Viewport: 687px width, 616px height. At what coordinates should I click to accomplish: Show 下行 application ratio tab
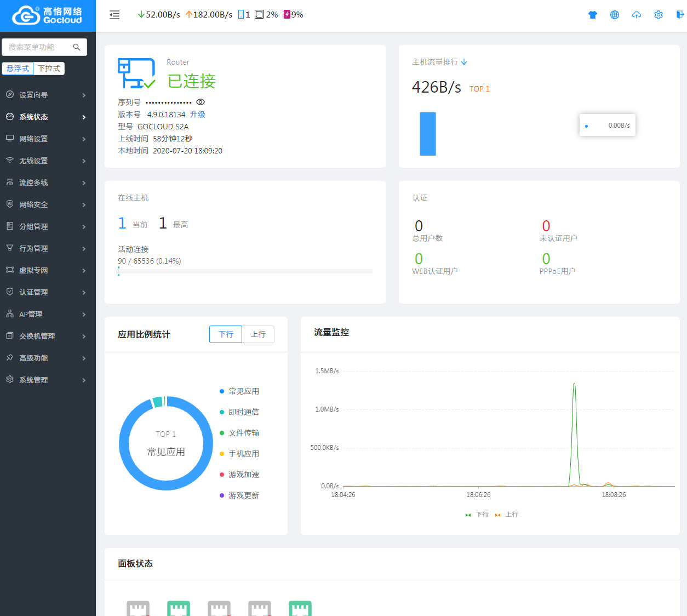(226, 334)
